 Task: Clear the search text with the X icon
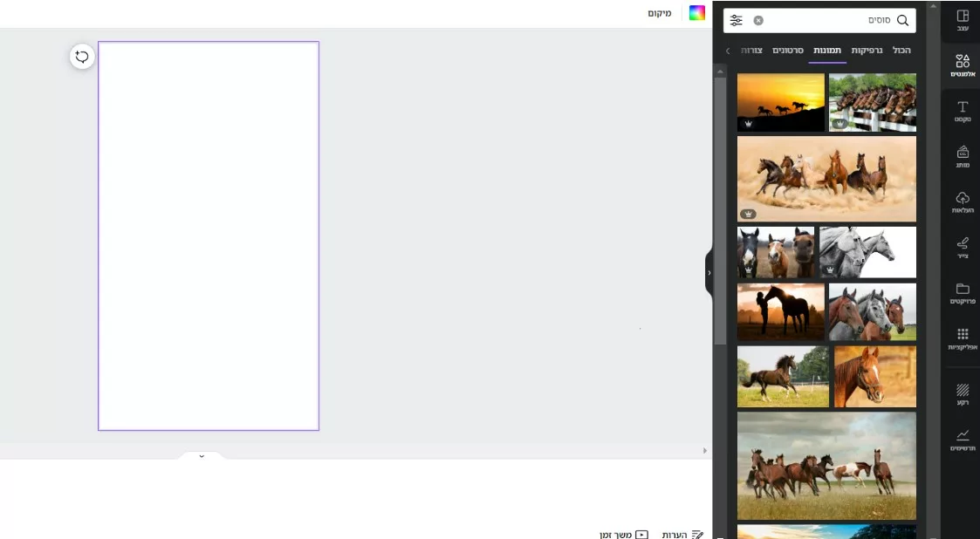click(758, 21)
